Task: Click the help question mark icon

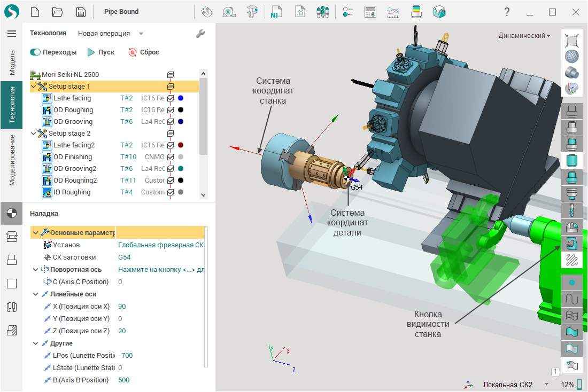Action: (x=507, y=12)
